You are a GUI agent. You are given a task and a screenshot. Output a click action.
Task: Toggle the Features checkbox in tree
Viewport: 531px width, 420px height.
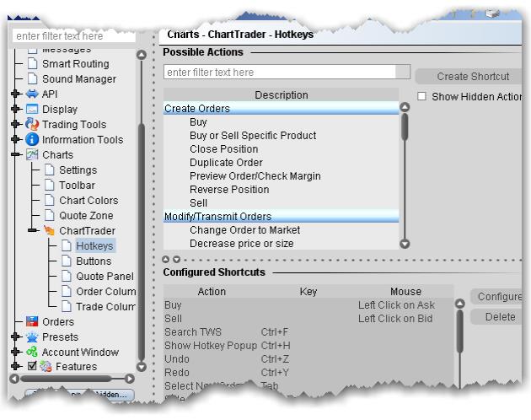coord(33,367)
